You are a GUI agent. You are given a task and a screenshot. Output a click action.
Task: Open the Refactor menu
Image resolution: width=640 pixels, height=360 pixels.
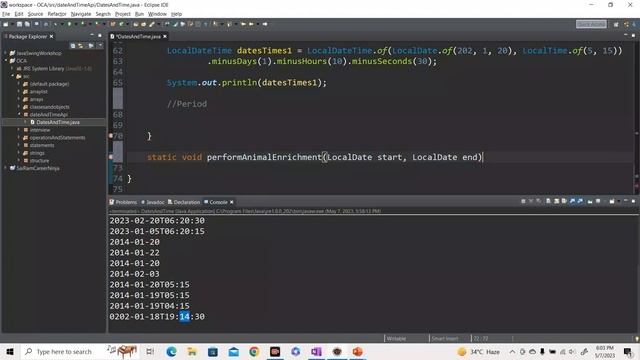(57, 14)
